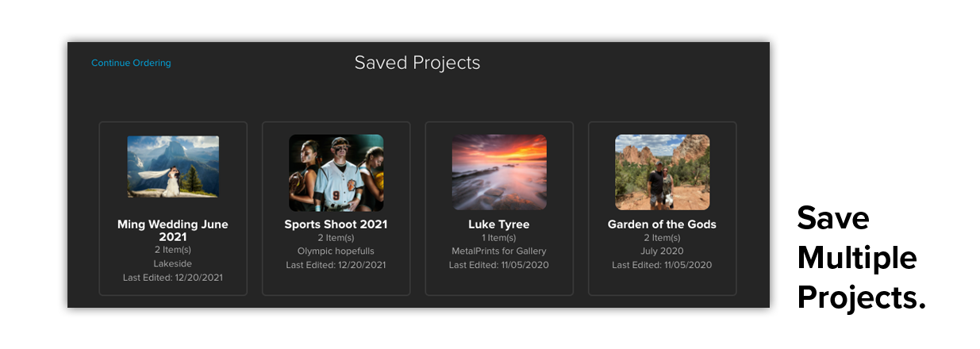Choose the Luke Tyree project title

pos(499,224)
